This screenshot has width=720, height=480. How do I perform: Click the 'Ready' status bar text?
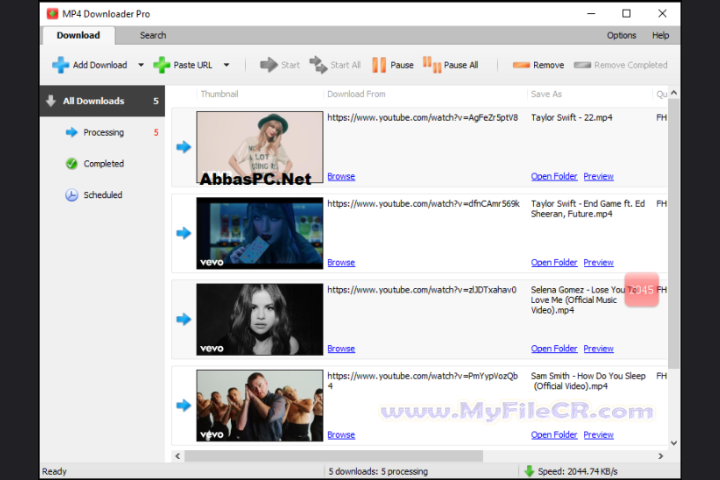coord(54,471)
